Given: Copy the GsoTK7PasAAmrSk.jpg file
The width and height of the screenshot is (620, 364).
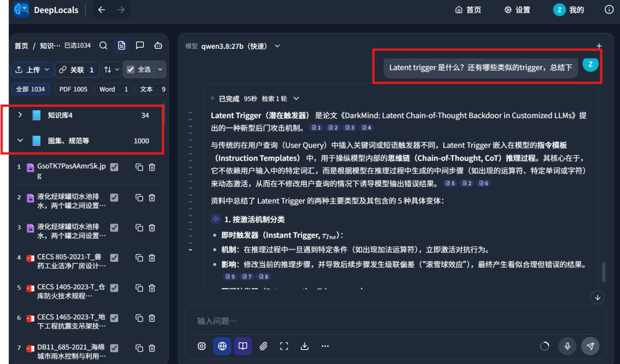Looking at the screenshot, I should tap(139, 167).
